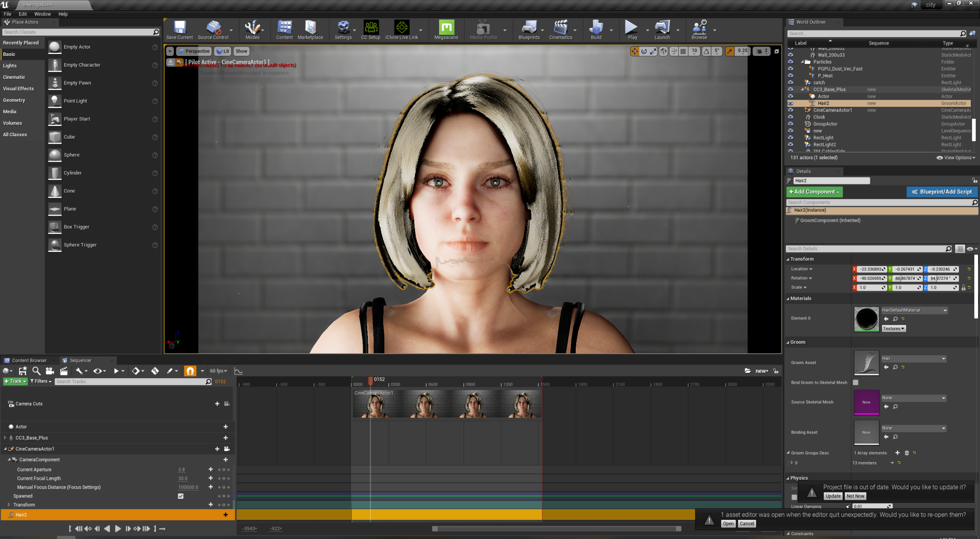Open the HairDefaultMaterial material dropdown
980x539 pixels.
(x=914, y=310)
